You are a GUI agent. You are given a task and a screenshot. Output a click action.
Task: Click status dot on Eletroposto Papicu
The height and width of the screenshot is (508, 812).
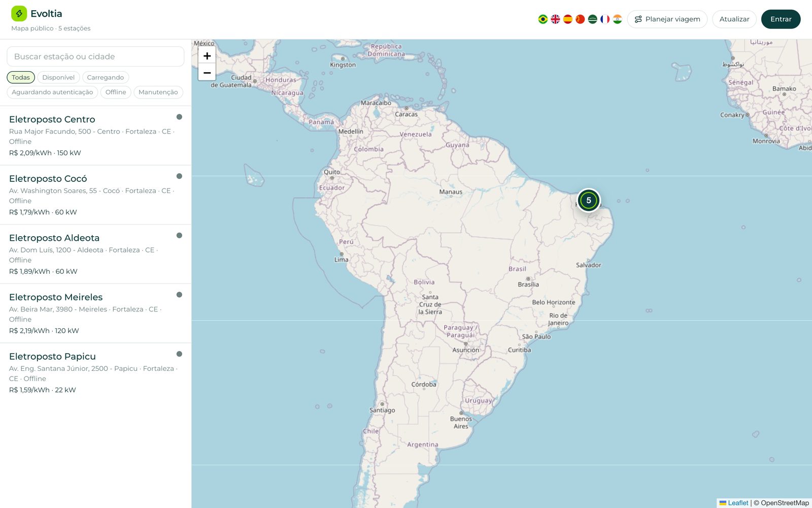[x=179, y=354]
